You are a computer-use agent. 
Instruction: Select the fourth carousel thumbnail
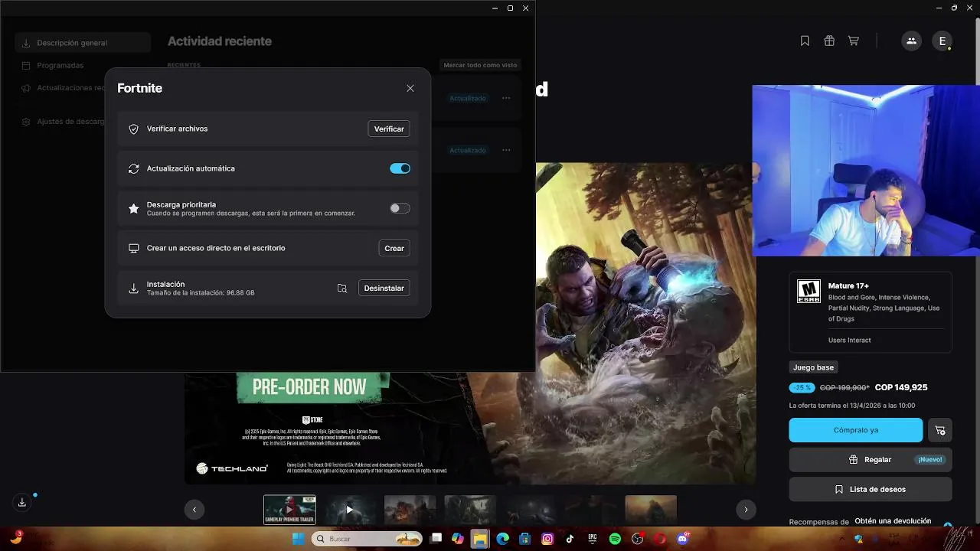point(470,510)
